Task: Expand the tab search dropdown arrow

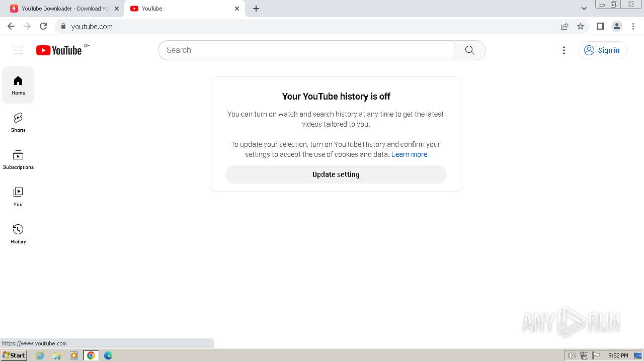Action: pos(584,9)
